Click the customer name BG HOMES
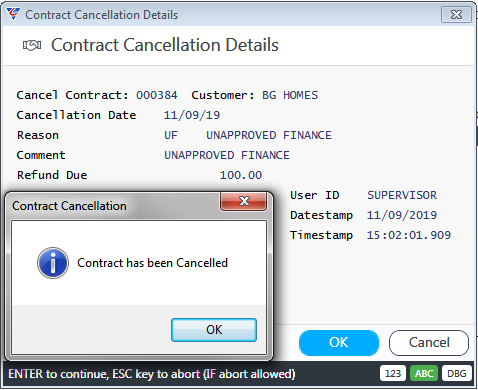This screenshot has width=478, height=390. [x=290, y=95]
